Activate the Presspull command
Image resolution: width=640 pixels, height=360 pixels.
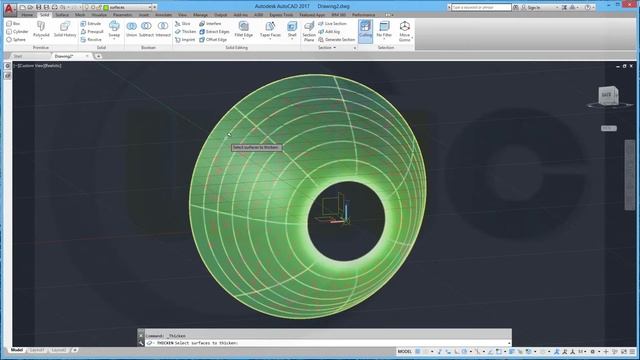tap(92, 31)
